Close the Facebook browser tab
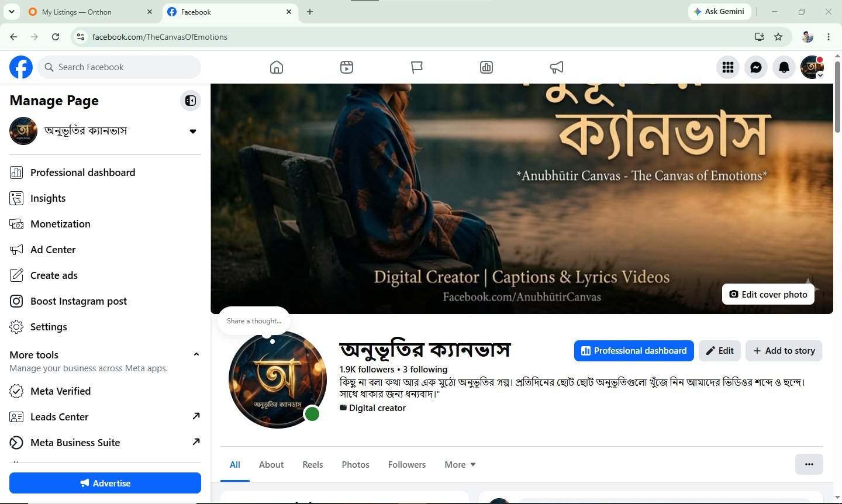This screenshot has width=842, height=504. click(289, 12)
